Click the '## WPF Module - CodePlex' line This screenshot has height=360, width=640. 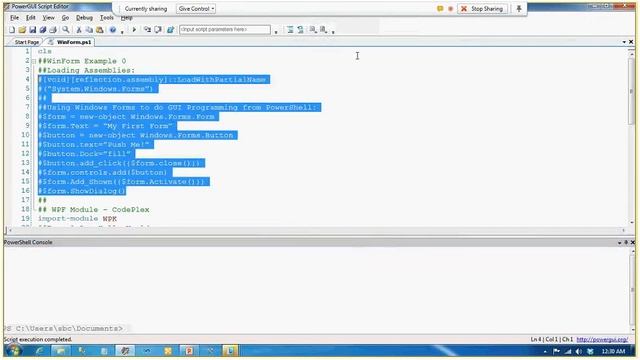coord(93,209)
